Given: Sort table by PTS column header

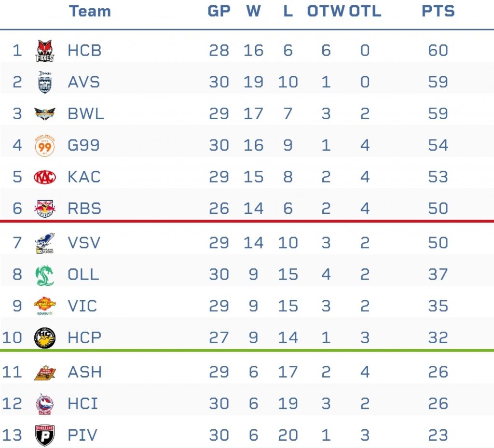Looking at the screenshot, I should [x=438, y=12].
